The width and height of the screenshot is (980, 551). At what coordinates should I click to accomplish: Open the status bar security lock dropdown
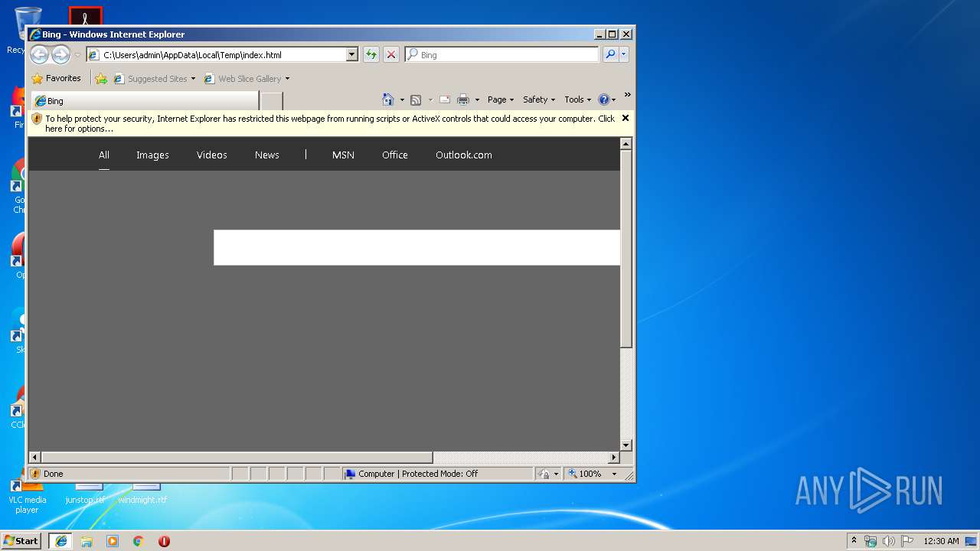click(548, 474)
